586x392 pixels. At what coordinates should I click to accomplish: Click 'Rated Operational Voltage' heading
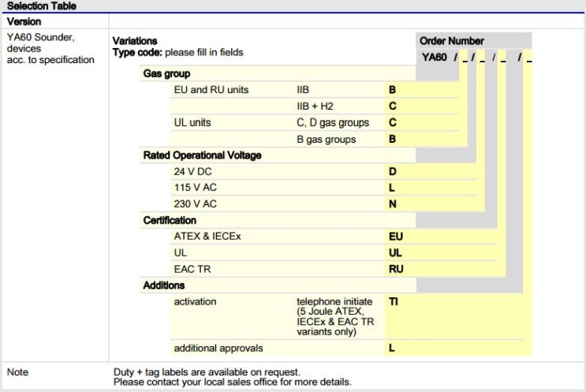click(202, 155)
